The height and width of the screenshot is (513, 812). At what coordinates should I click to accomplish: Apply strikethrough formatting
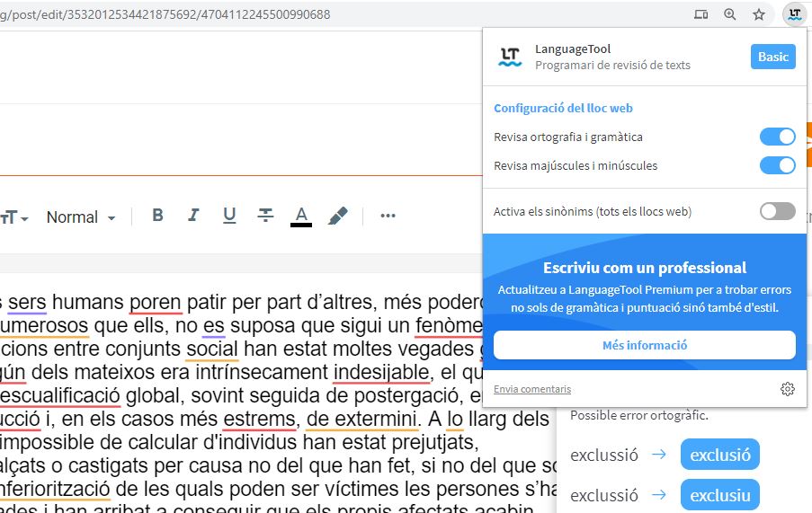[x=265, y=216]
